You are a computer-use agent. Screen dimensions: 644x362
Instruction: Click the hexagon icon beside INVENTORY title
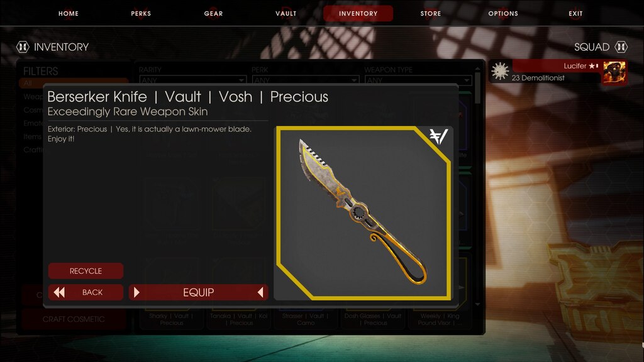[x=23, y=47]
